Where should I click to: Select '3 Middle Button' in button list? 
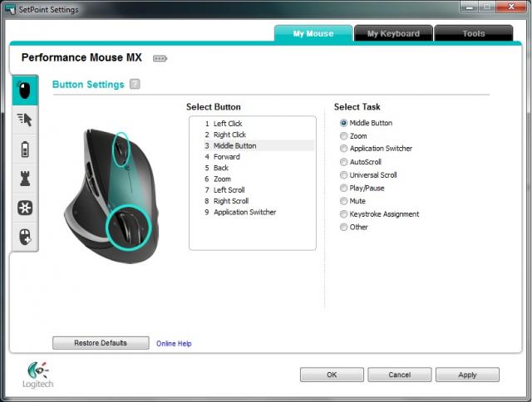pyautogui.click(x=259, y=145)
